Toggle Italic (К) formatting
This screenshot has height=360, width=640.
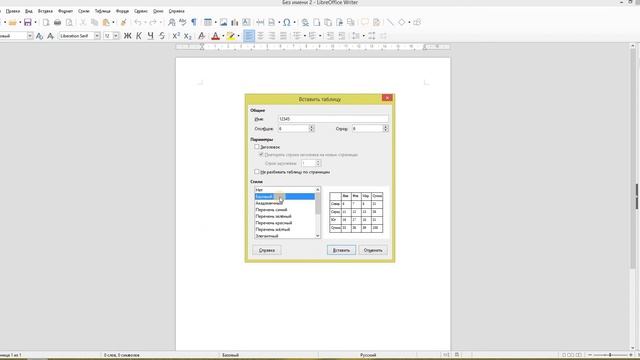139,36
